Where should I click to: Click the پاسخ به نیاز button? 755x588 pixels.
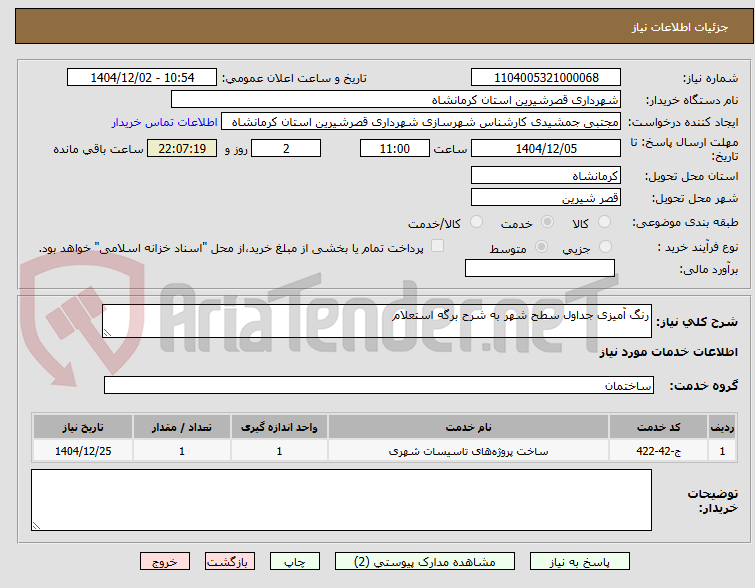(580, 562)
